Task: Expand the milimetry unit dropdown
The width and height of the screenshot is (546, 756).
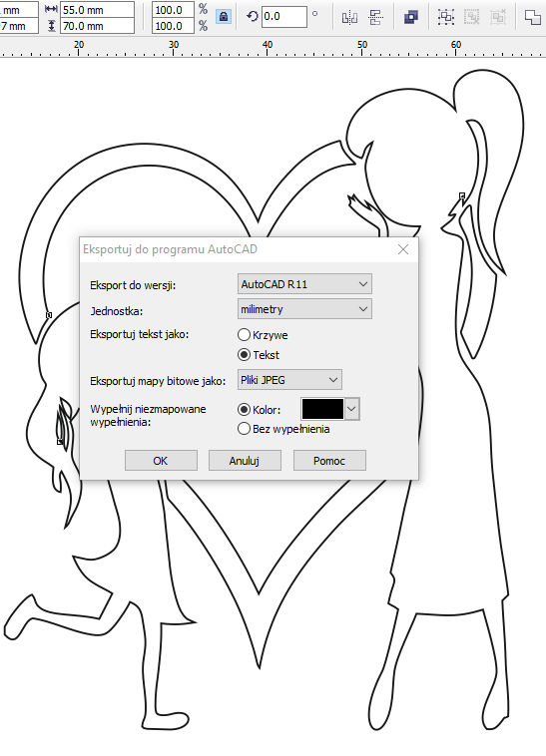Action: coord(304,309)
